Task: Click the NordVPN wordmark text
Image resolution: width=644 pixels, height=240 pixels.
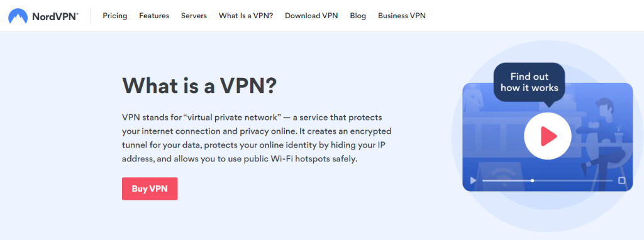Action: point(55,16)
